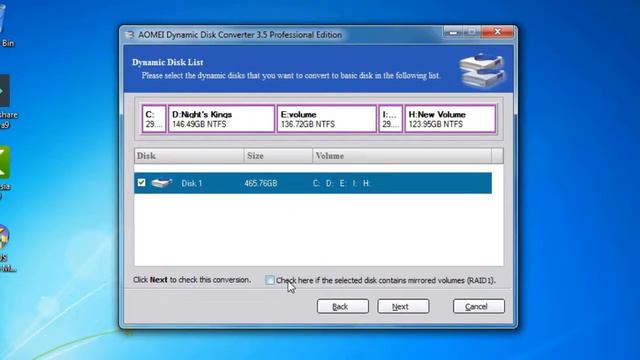Viewport: 640px width, 360px height.
Task: Click the stacked disks header icon
Action: tap(483, 70)
